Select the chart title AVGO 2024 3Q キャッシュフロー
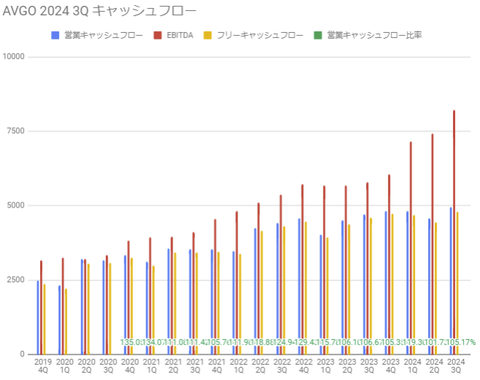This screenshot has height=380, width=480. point(99,11)
